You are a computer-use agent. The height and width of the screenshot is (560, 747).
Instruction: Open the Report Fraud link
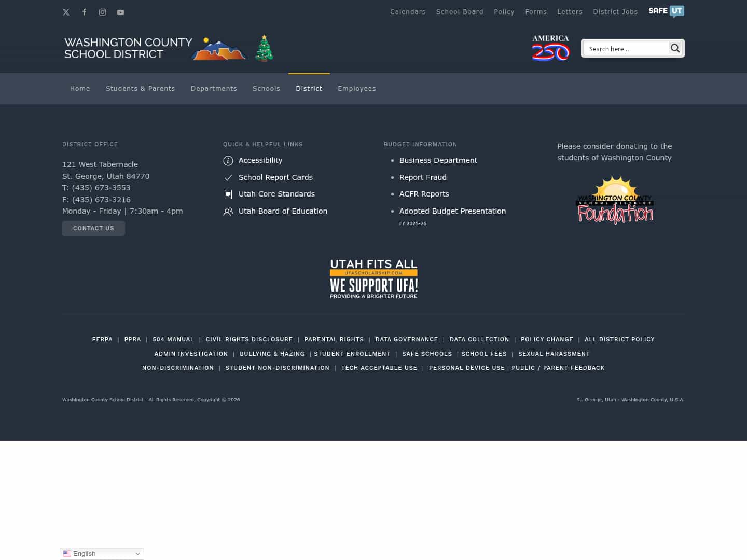[423, 177]
